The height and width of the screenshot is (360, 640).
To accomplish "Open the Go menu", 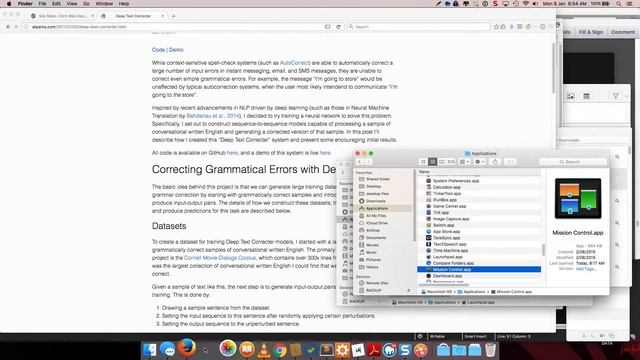I will [86, 4].
